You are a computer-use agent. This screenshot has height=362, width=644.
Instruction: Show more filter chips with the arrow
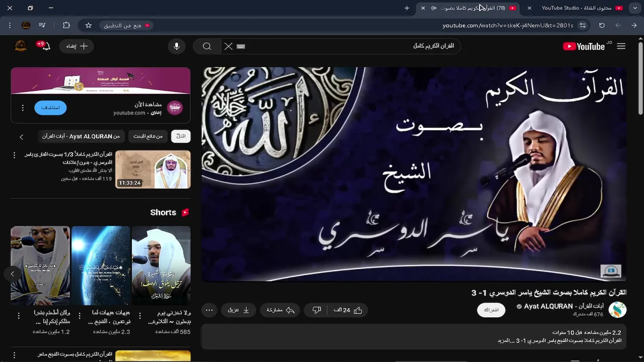21,137
